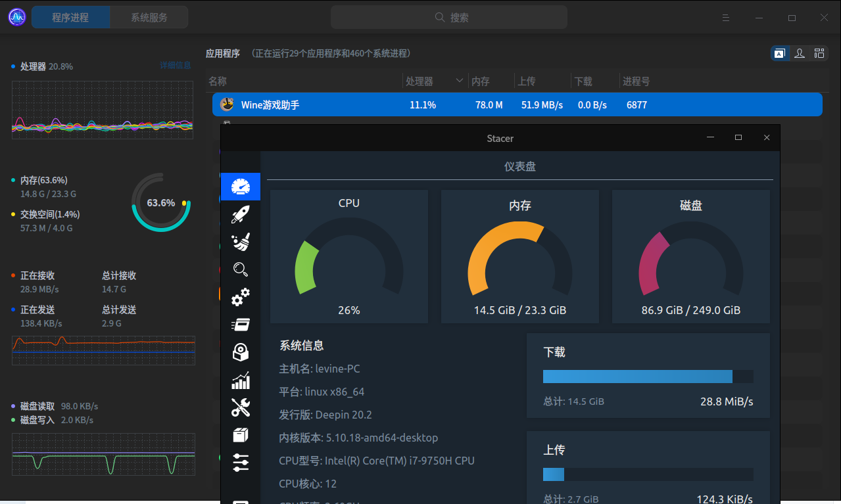
Task: Toggle user process view with the person icon
Action: [x=800, y=53]
